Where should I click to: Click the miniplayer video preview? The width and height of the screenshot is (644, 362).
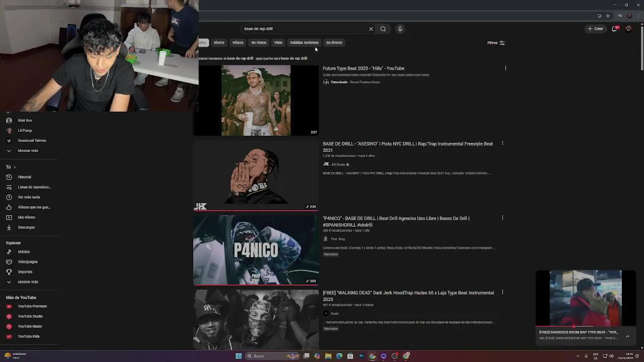coord(586,298)
